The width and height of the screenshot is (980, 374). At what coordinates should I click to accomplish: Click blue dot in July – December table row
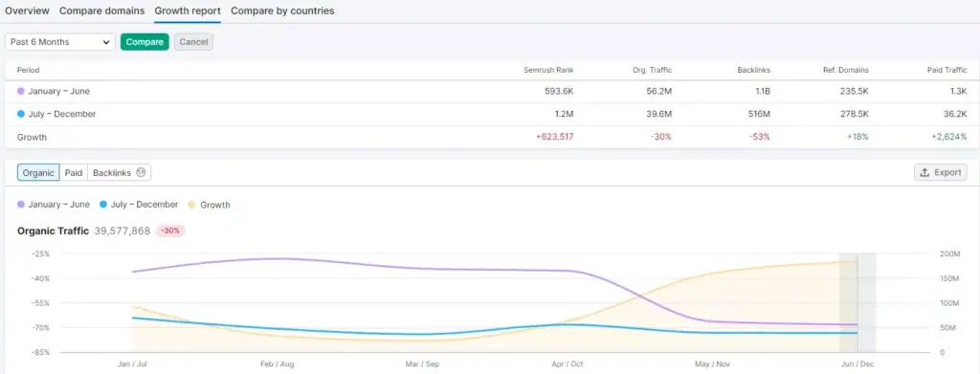point(21,114)
